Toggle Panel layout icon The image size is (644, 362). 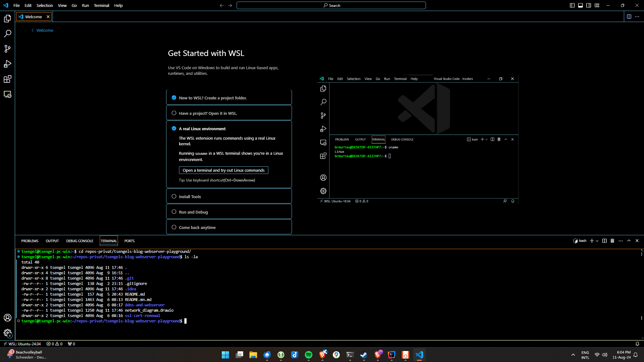coord(580,5)
